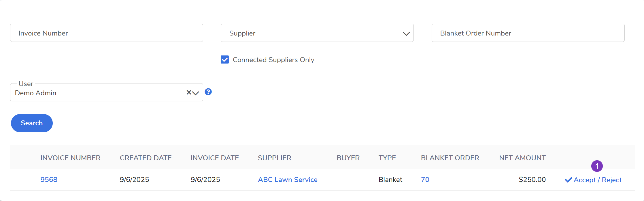Focus the Invoice Number search field

[107, 33]
